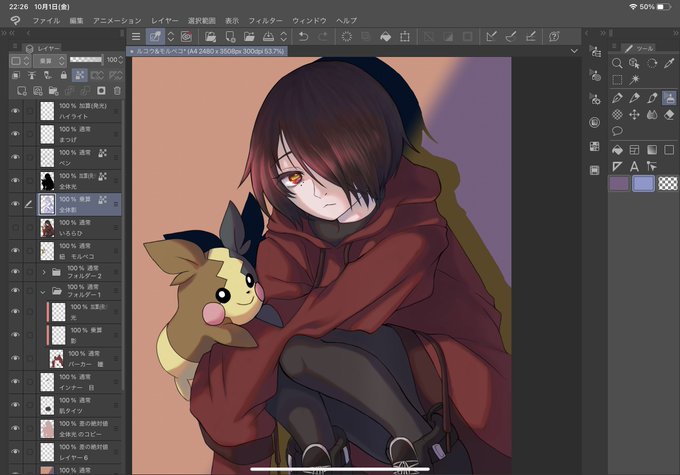The width and height of the screenshot is (680, 475).
Task: Create a new raster layer
Action: 22,91
